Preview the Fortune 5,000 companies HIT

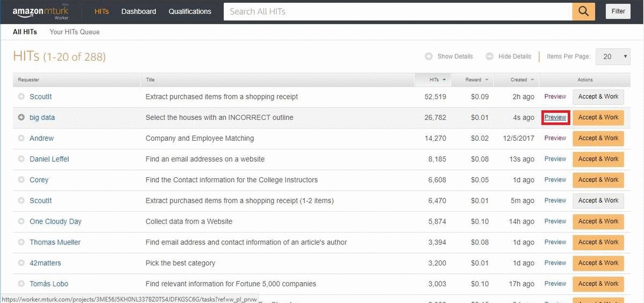point(555,284)
